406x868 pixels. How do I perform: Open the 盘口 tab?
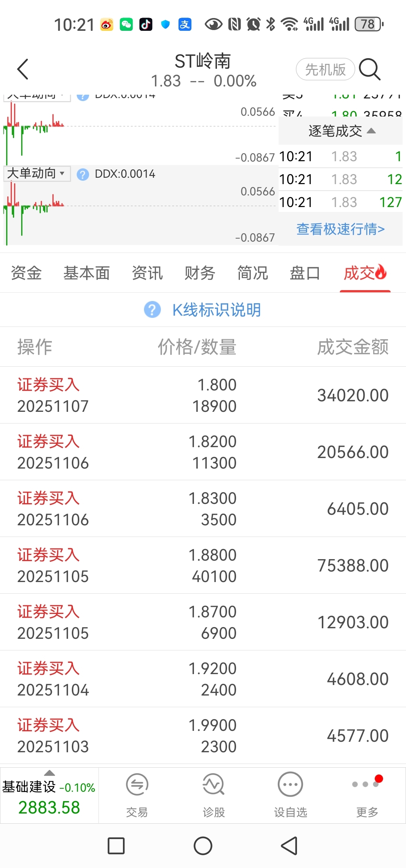pyautogui.click(x=304, y=273)
